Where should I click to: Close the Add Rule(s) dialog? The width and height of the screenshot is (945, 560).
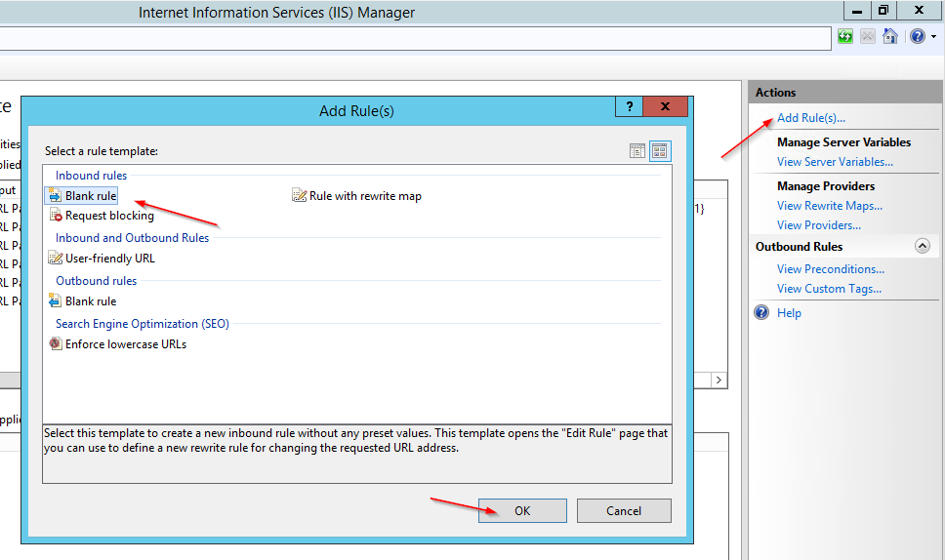click(x=666, y=106)
